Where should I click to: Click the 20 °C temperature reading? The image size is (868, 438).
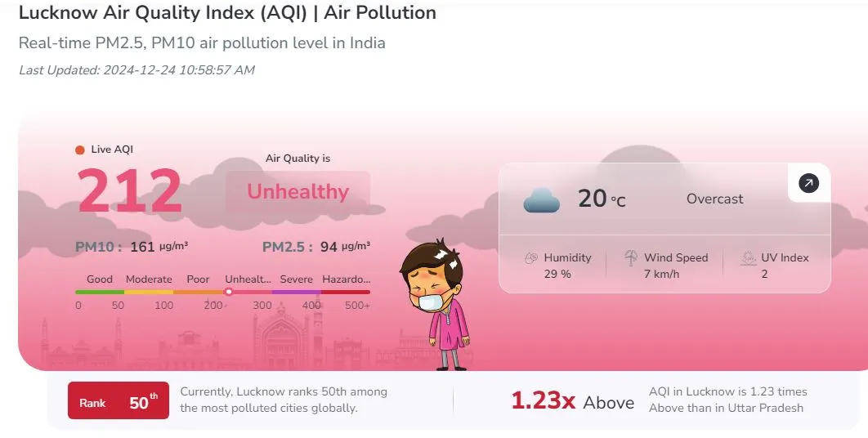602,199
